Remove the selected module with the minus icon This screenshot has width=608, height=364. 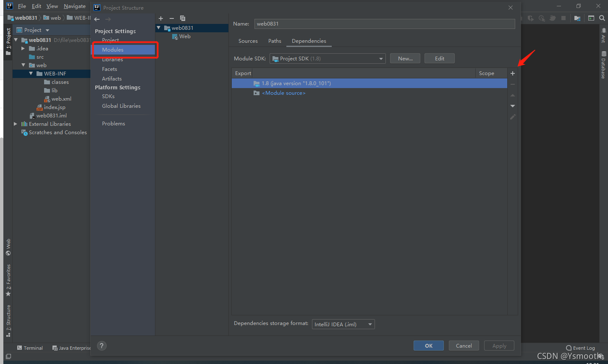(x=171, y=18)
